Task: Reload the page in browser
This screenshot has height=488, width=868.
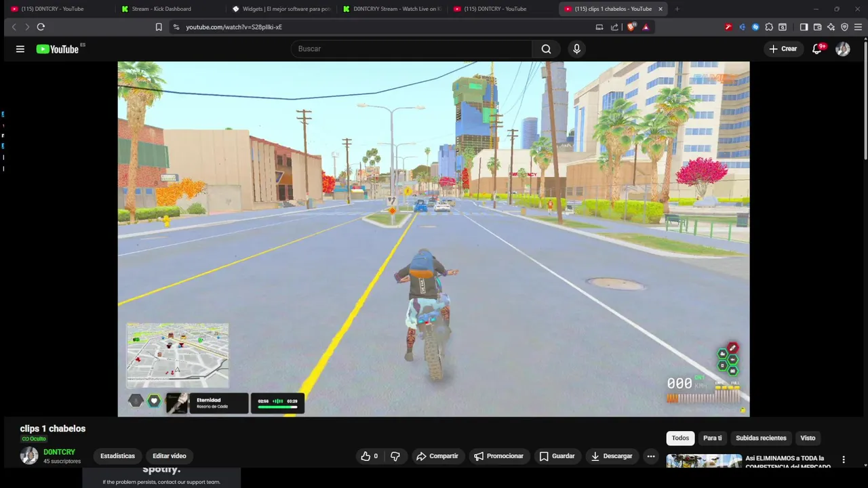Action: (41, 27)
